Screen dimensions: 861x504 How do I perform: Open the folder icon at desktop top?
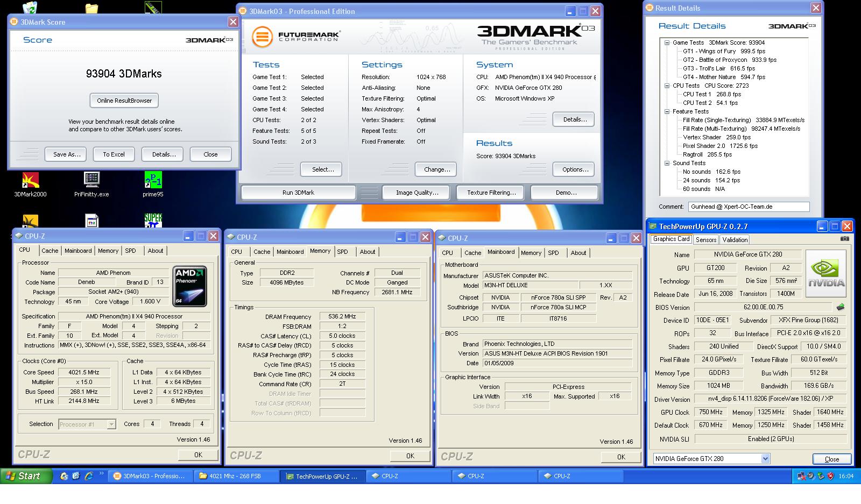pos(91,8)
